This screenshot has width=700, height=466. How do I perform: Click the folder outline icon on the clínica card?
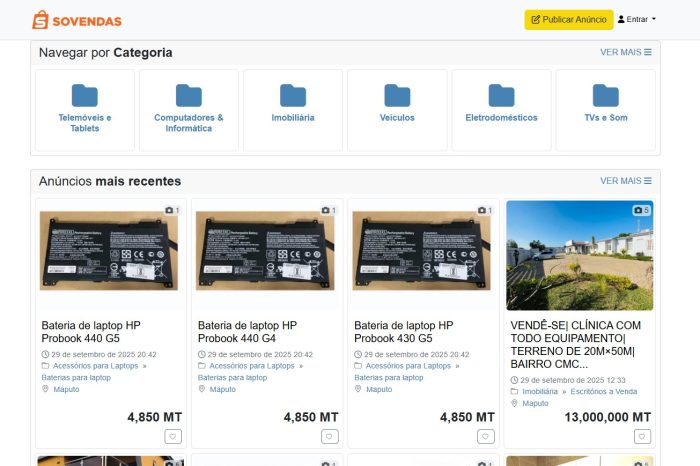(514, 391)
